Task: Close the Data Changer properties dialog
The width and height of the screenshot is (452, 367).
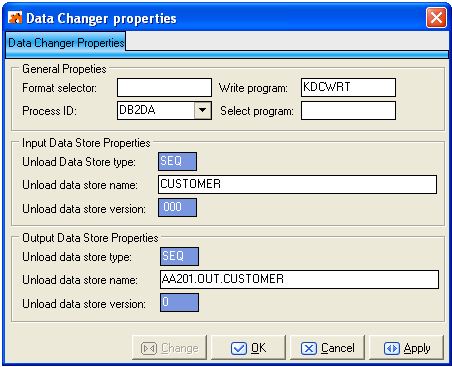Action: (x=436, y=18)
